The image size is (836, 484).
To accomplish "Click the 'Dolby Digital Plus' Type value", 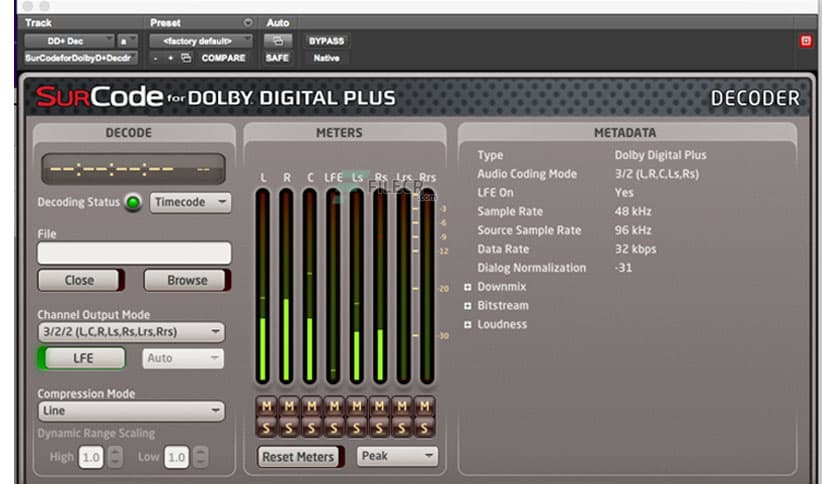I will (660, 156).
